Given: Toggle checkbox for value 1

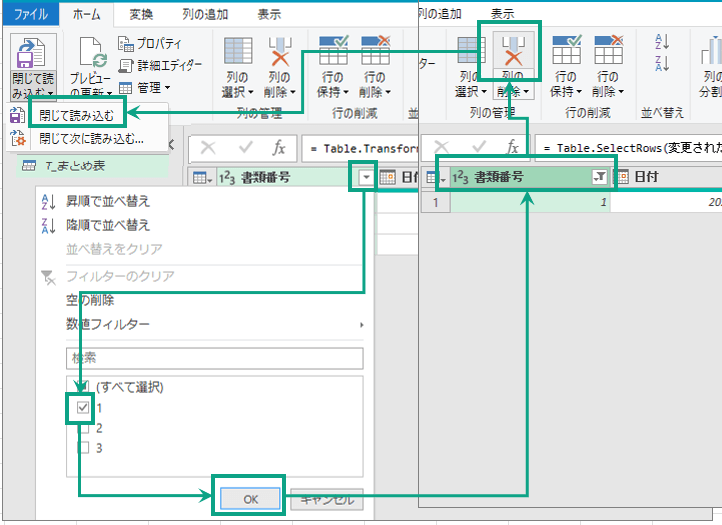Looking at the screenshot, I should click(x=83, y=407).
